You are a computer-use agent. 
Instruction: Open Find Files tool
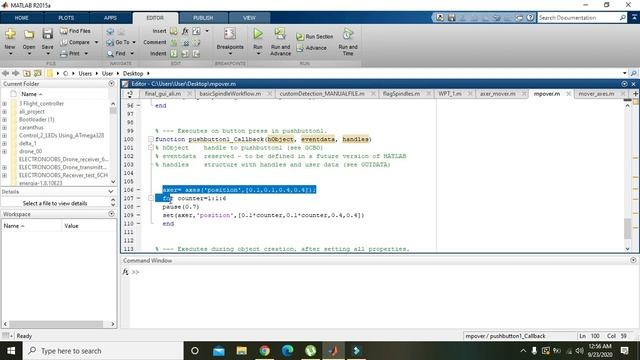coord(76,31)
